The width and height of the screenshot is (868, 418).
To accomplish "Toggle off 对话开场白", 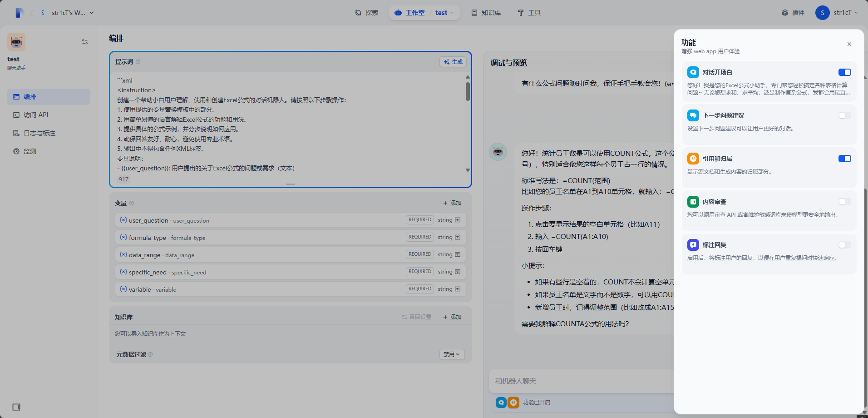I will (x=845, y=72).
